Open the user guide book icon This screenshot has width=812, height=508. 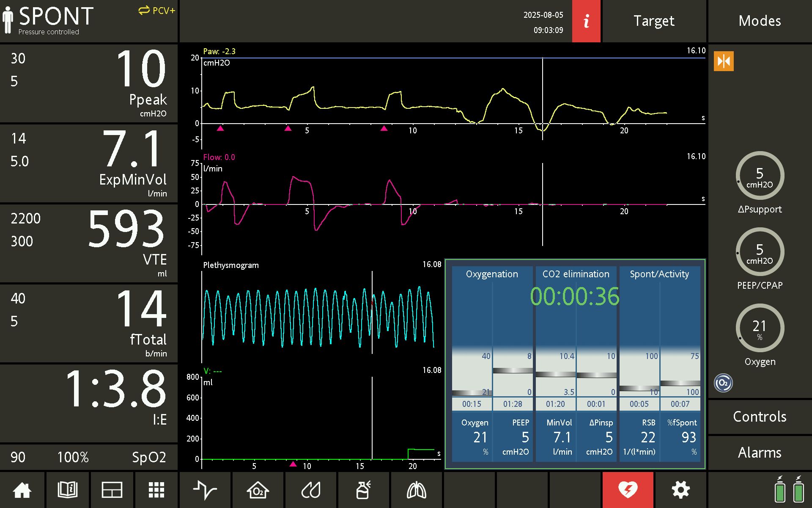pyautogui.click(x=67, y=490)
